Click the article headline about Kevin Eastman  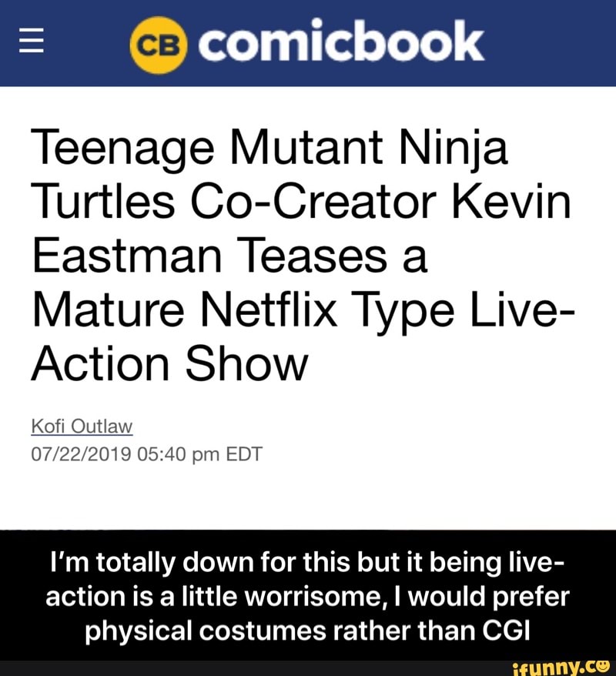click(x=300, y=254)
